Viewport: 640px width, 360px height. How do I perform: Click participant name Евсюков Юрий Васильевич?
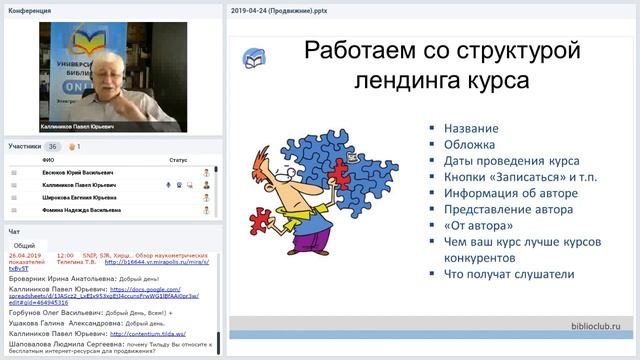click(x=78, y=173)
